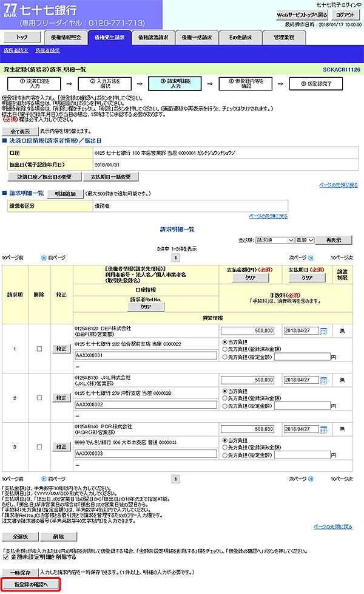Viewport: 364px width, 594px height.
Task: Click 債権者請求 submenu link
Action: [x=48, y=51]
